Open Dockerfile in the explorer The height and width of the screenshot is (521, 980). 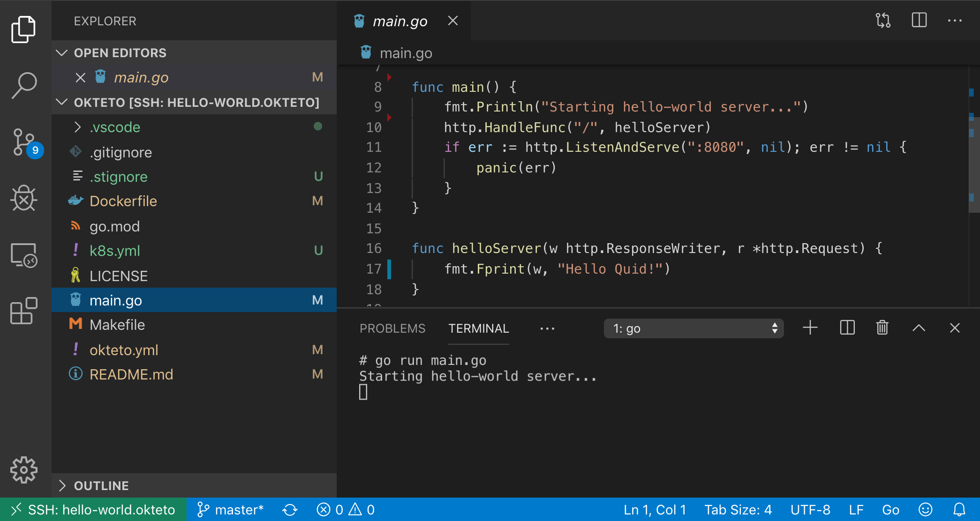[x=123, y=201]
